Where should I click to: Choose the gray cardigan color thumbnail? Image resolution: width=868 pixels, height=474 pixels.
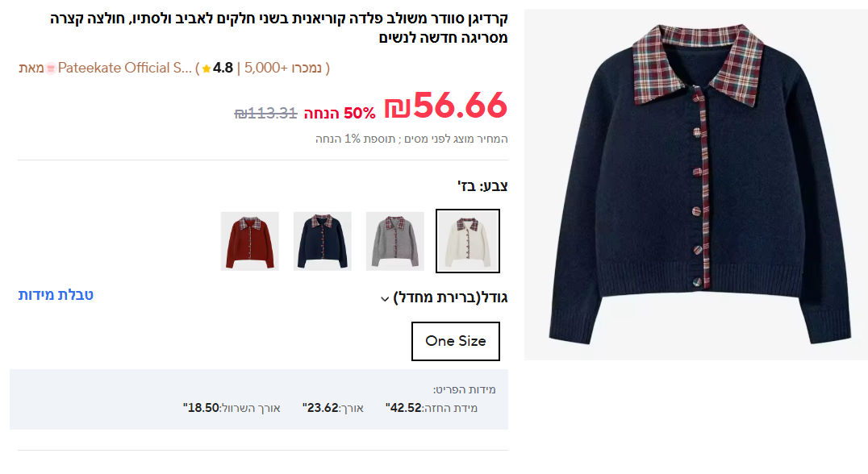pos(394,241)
